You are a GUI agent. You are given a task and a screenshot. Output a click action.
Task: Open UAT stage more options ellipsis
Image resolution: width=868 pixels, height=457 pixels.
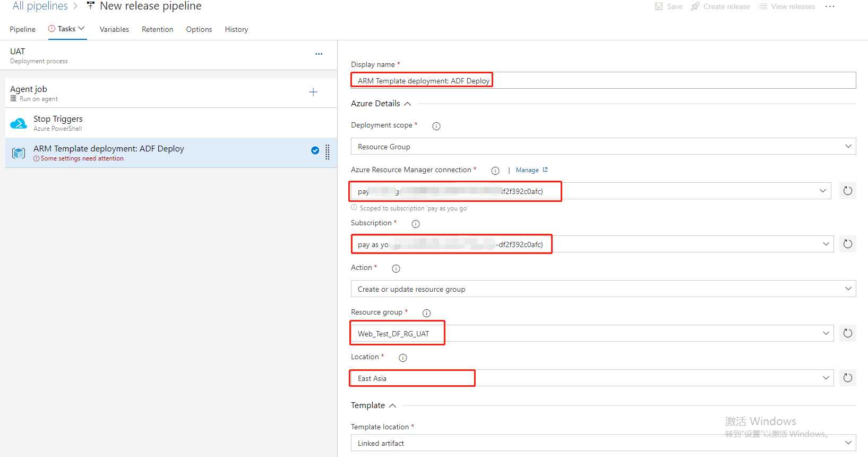pyautogui.click(x=319, y=54)
